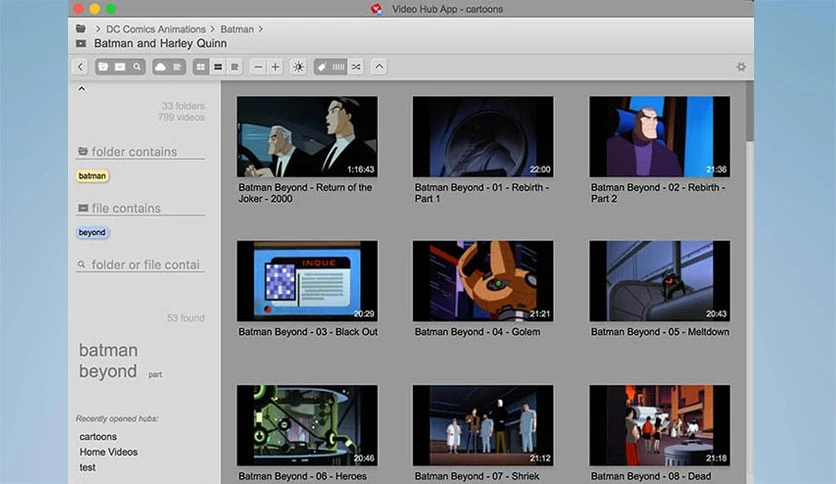Image resolution: width=836 pixels, height=484 pixels.
Task: Click the film icon beside Batman and Harley Quinn
Action: coord(81,43)
